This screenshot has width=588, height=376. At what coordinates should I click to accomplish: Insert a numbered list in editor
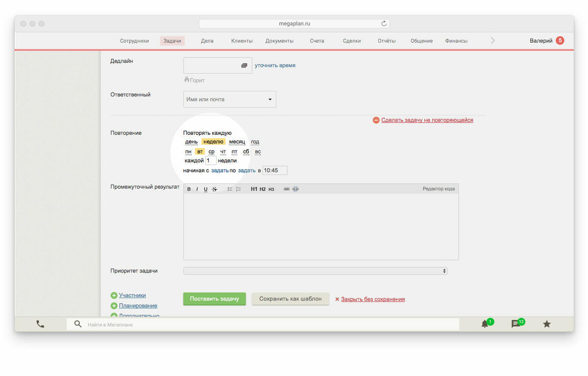point(238,189)
